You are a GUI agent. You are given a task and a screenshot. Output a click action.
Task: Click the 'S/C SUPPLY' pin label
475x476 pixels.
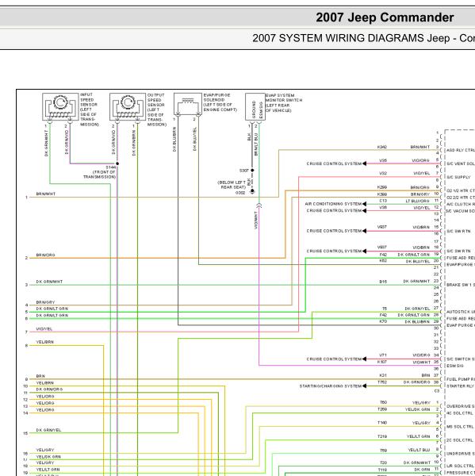tap(458, 177)
